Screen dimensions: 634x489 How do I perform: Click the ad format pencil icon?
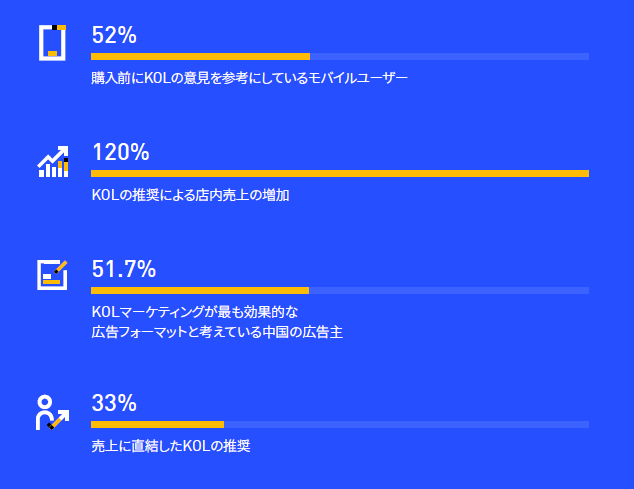tap(52, 275)
